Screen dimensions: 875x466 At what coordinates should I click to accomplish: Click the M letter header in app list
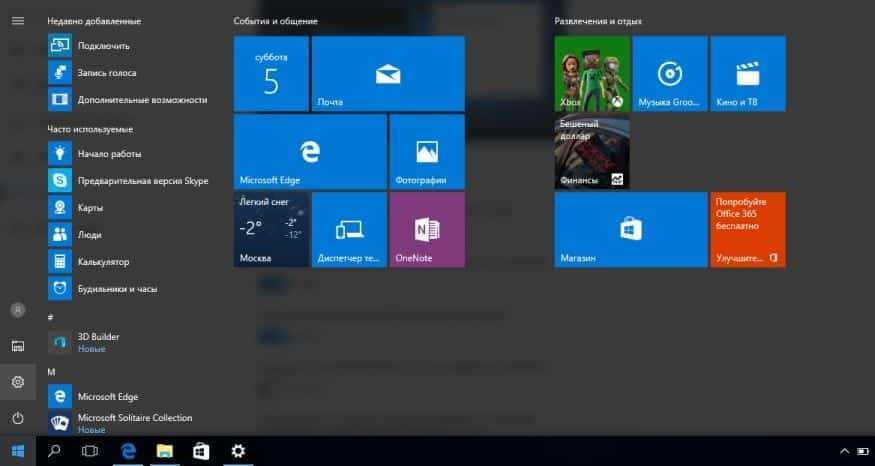51,372
